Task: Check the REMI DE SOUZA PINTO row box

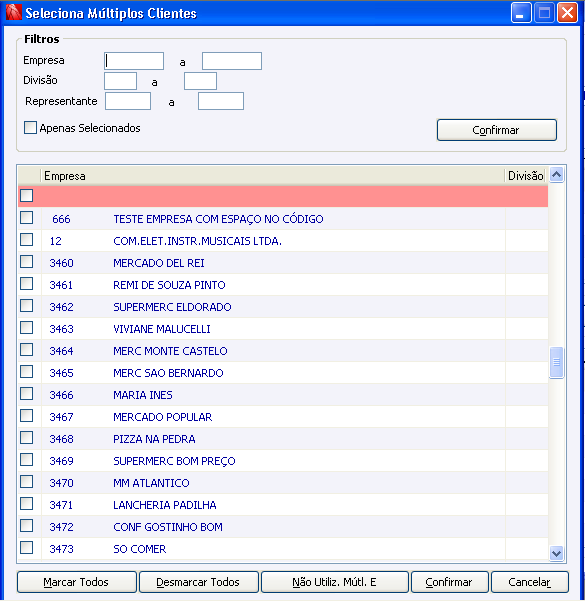Action: point(26,284)
